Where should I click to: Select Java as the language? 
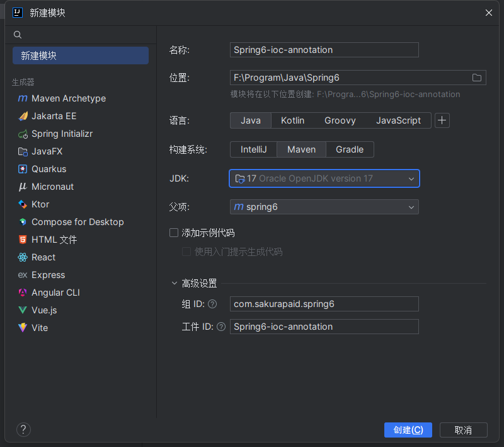pos(251,120)
